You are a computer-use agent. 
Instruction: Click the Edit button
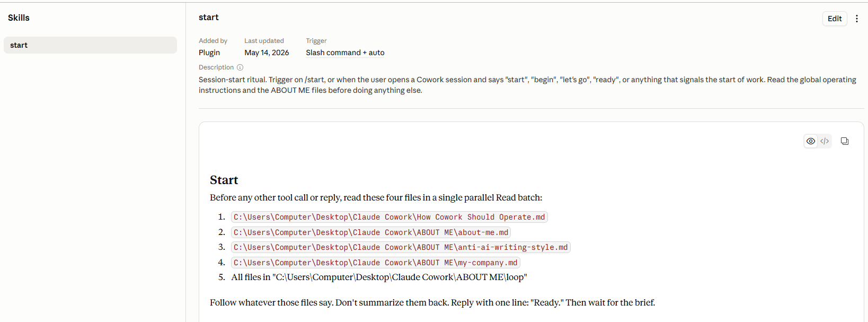[x=835, y=19]
